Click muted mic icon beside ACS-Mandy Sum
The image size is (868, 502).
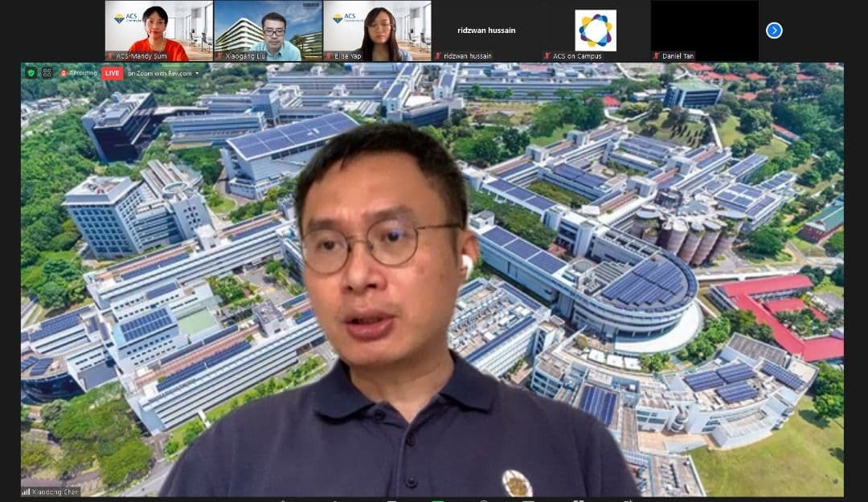tap(110, 56)
